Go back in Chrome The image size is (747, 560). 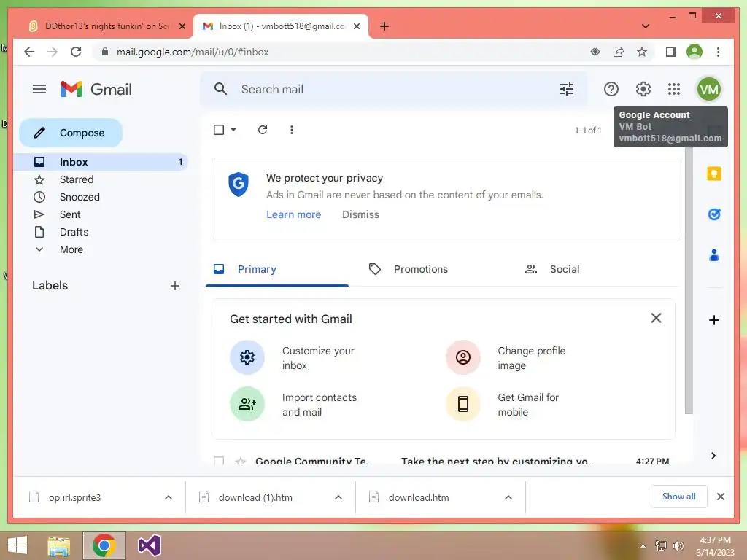pos(29,52)
